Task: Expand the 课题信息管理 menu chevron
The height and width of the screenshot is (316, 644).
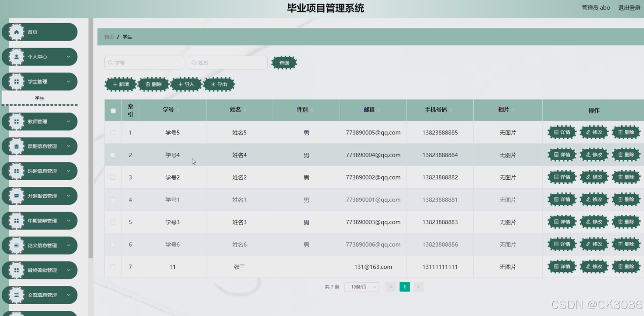Action: (x=69, y=146)
